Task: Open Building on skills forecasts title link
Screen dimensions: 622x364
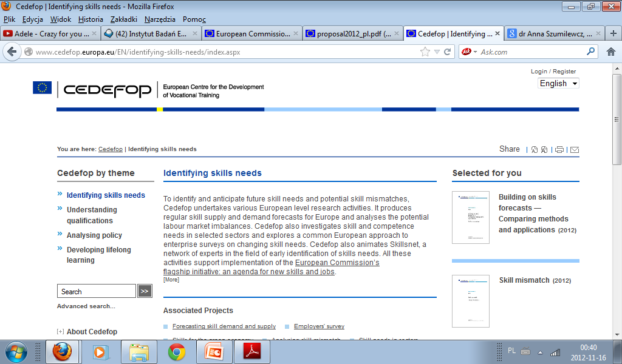Action: tap(537, 214)
